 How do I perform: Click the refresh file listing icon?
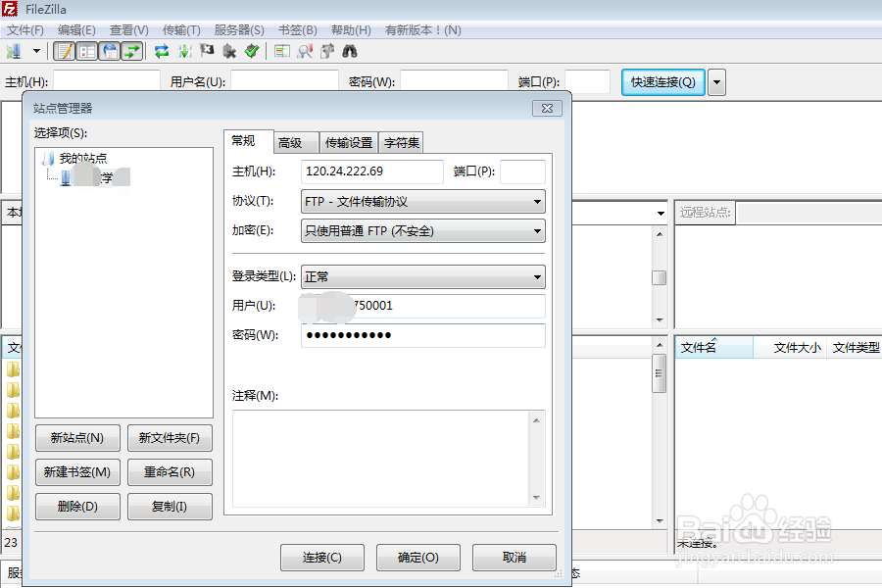[160, 51]
